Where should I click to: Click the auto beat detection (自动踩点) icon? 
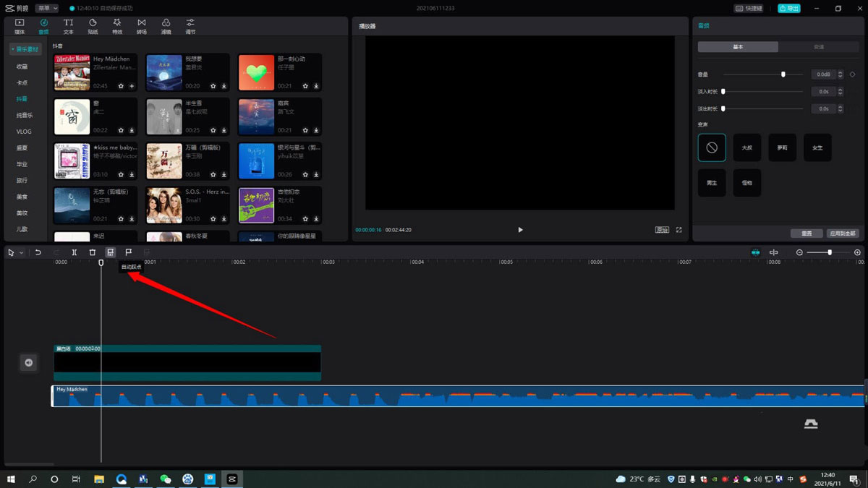(x=110, y=252)
